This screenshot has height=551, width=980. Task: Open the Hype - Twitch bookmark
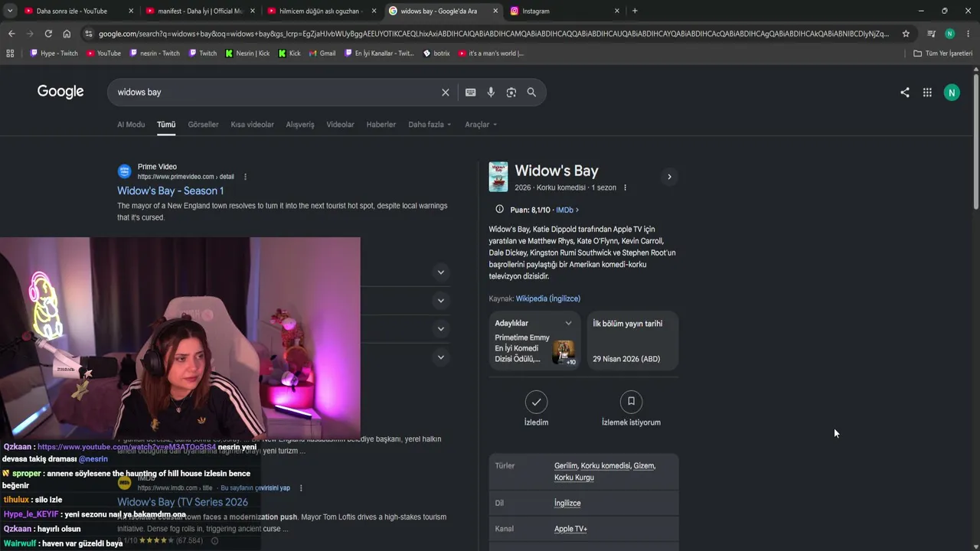[x=54, y=54]
